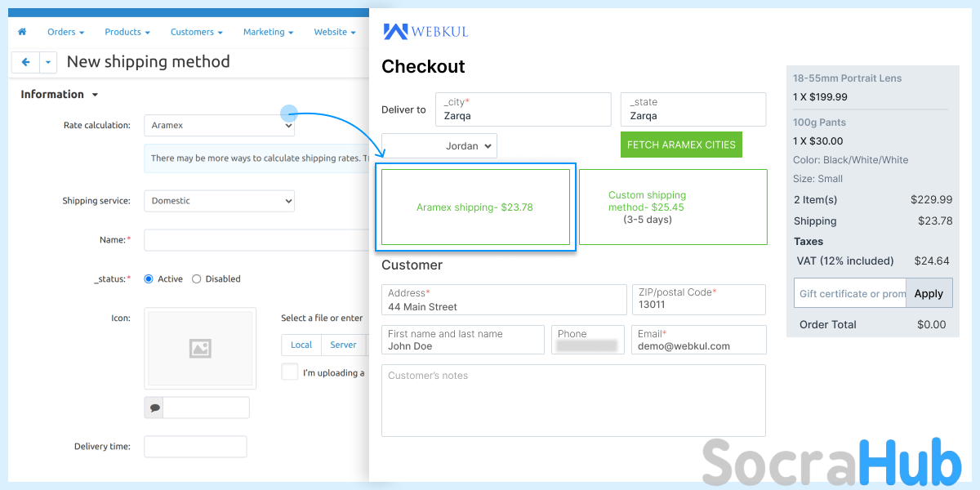Click the Shipping $23.78 amount in summary

coord(935,220)
